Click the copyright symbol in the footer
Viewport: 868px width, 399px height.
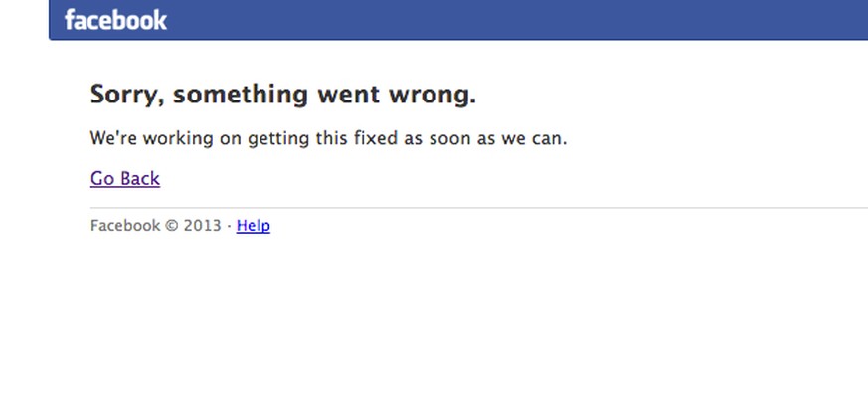click(172, 226)
